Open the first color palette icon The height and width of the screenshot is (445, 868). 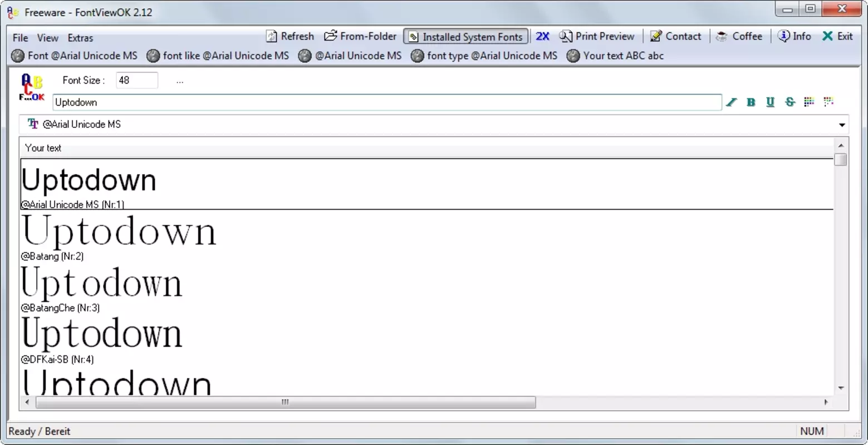pos(809,101)
